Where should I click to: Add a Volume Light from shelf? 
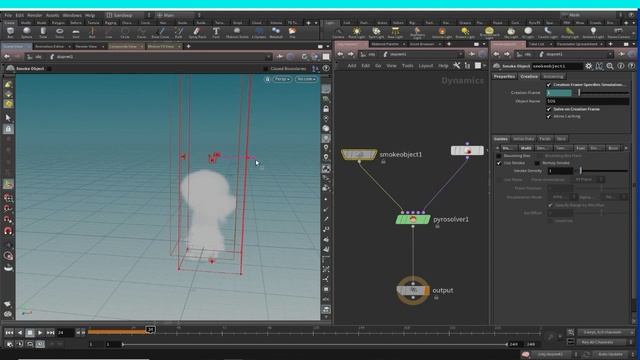442,32
